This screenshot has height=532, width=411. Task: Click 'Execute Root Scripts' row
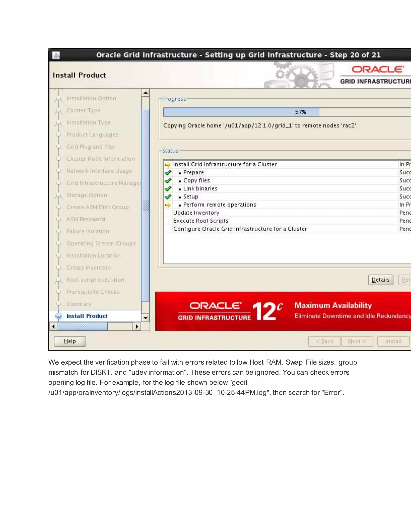pyautogui.click(x=287, y=221)
